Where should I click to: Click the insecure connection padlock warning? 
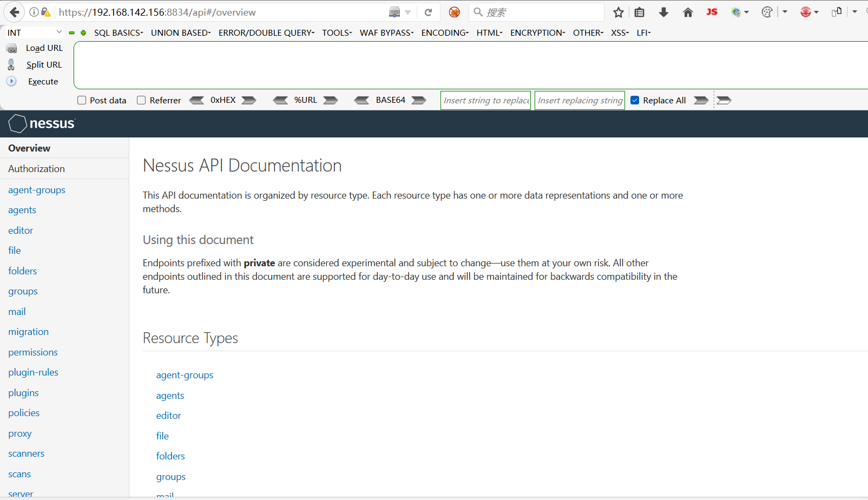point(45,12)
